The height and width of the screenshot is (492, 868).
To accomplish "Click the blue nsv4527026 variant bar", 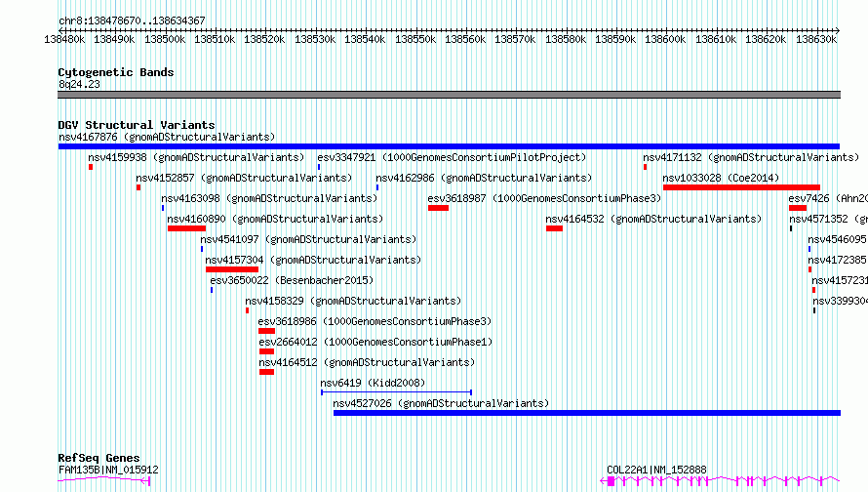I will pos(587,413).
